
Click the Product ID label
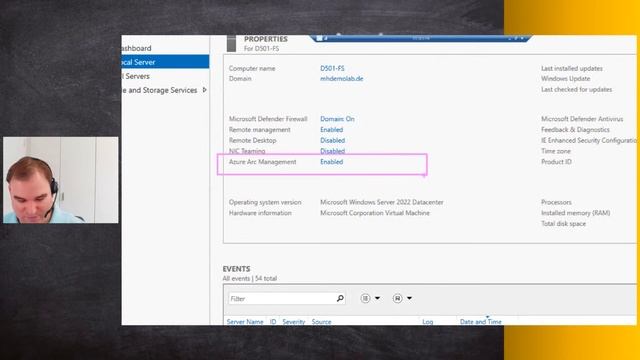556,162
